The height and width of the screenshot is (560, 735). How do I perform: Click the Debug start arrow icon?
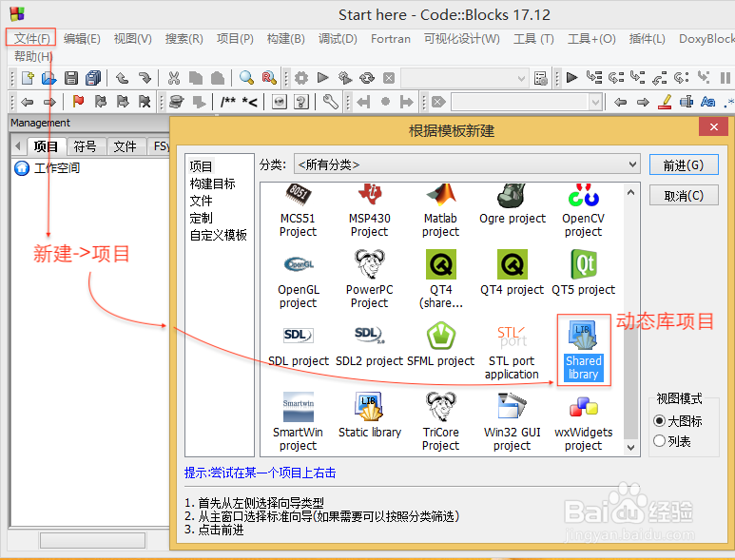coord(571,77)
